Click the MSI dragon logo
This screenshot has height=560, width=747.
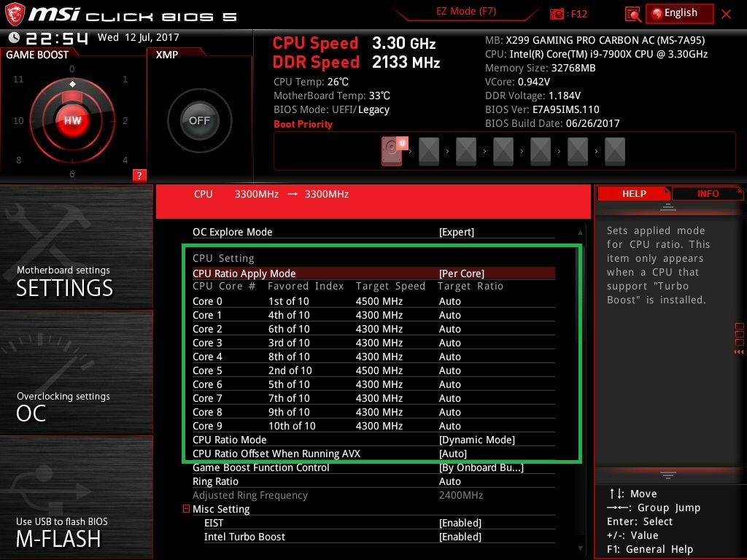click(x=16, y=15)
